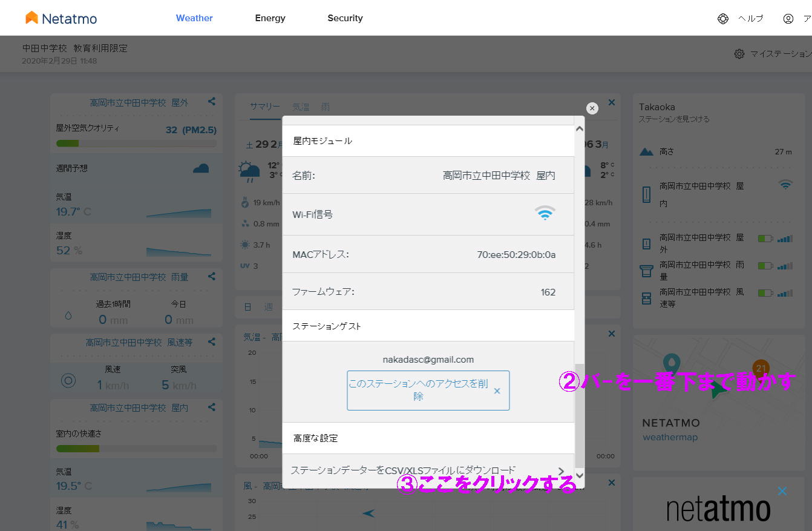The height and width of the screenshot is (531, 812).
Task: Open the Weather tab
Action: click(194, 18)
